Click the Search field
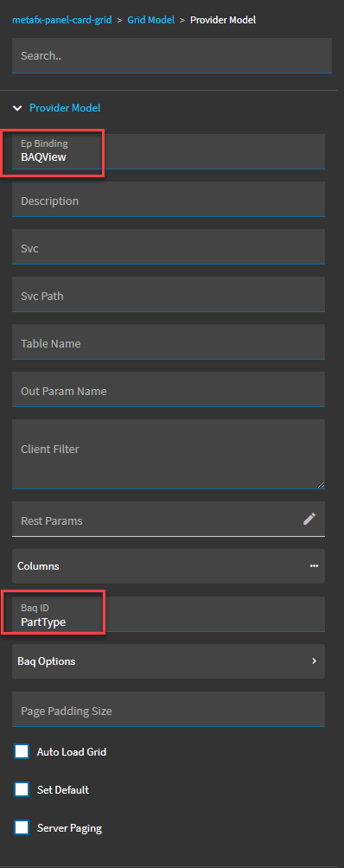Viewport: 344px width, 868px height. (172, 55)
